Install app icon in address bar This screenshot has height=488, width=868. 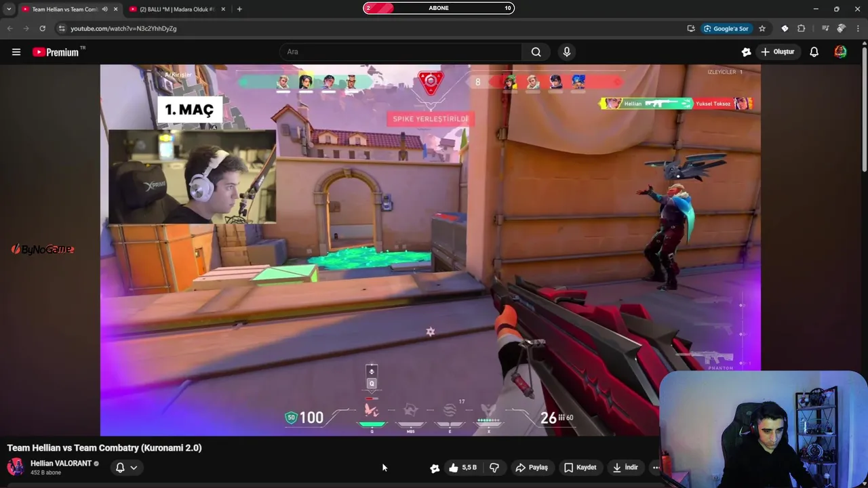pos(691,28)
